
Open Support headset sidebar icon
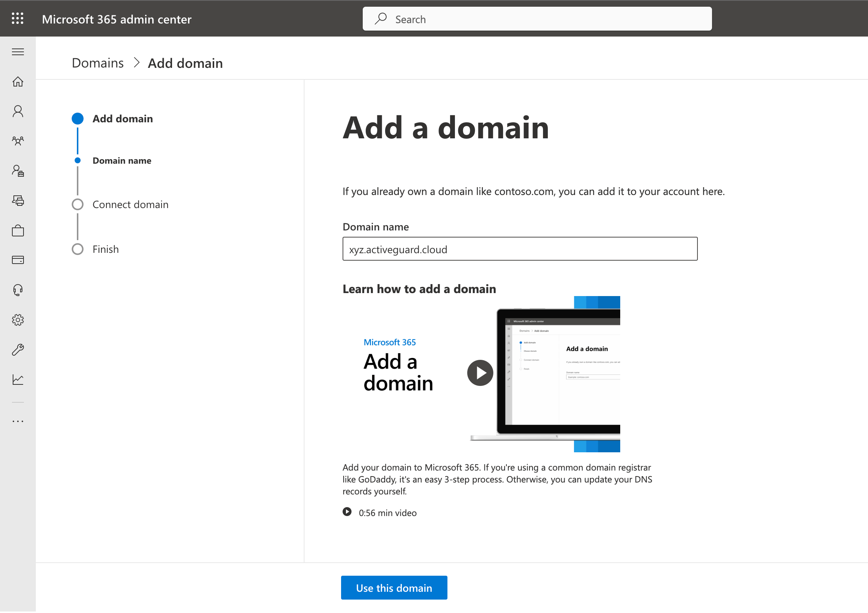(x=18, y=290)
